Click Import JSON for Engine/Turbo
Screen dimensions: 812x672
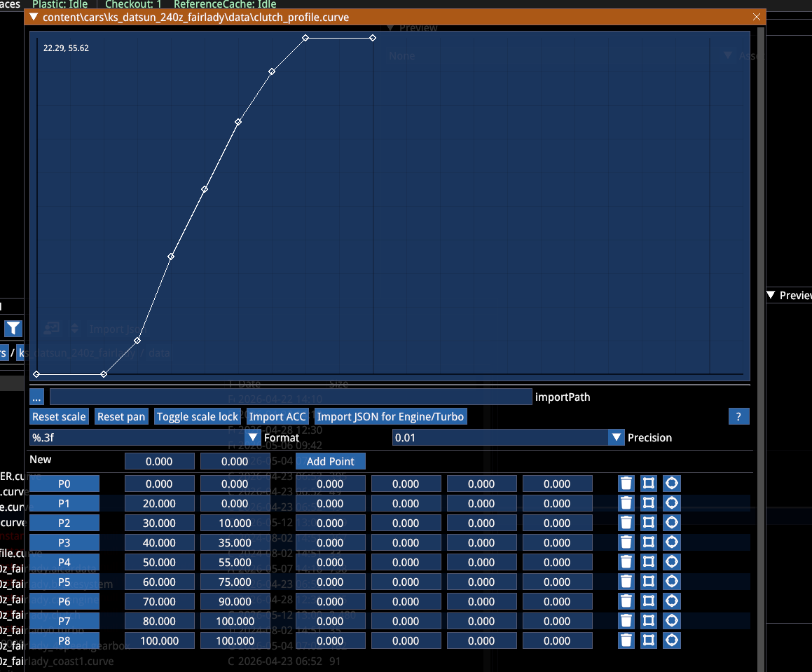click(390, 416)
